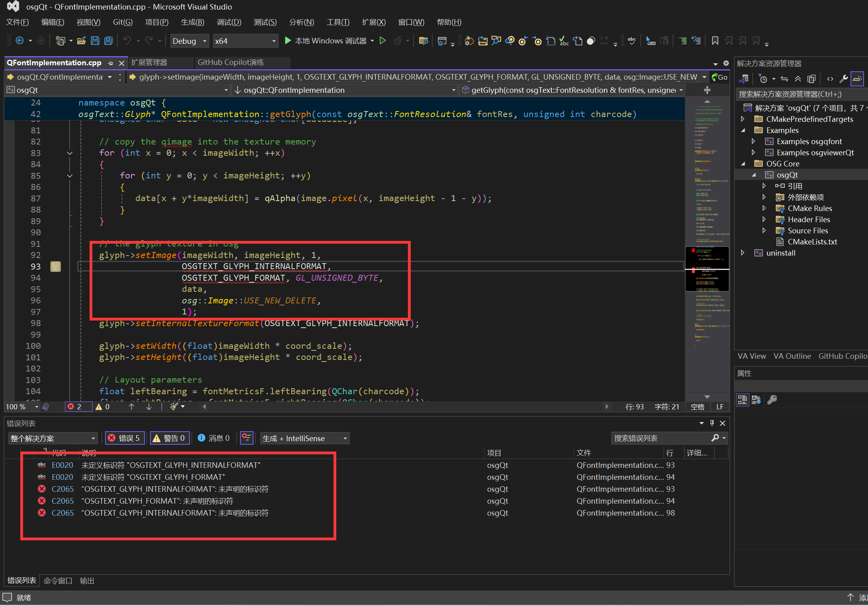Expand the Source Files node
The width and height of the screenshot is (868, 606).
[x=764, y=231]
